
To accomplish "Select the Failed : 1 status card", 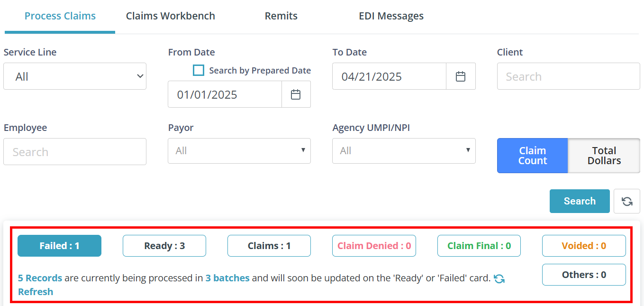I will pyautogui.click(x=59, y=246).
